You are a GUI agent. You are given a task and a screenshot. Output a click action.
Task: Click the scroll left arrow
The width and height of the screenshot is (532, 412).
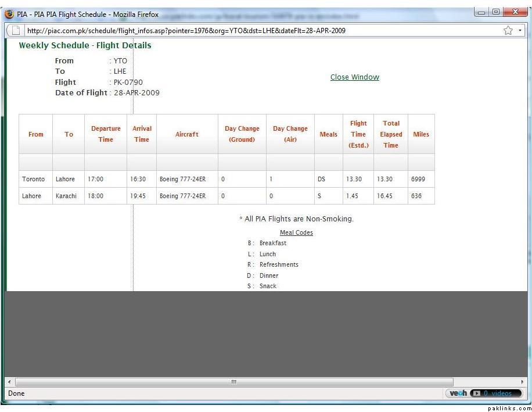(x=9, y=382)
